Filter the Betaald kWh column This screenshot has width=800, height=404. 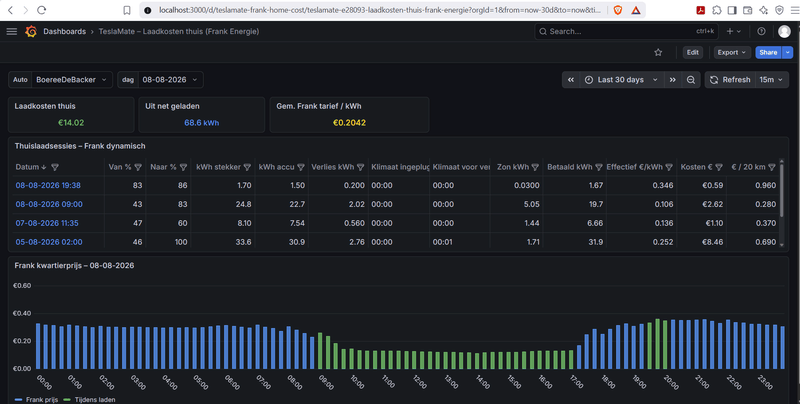tap(599, 167)
